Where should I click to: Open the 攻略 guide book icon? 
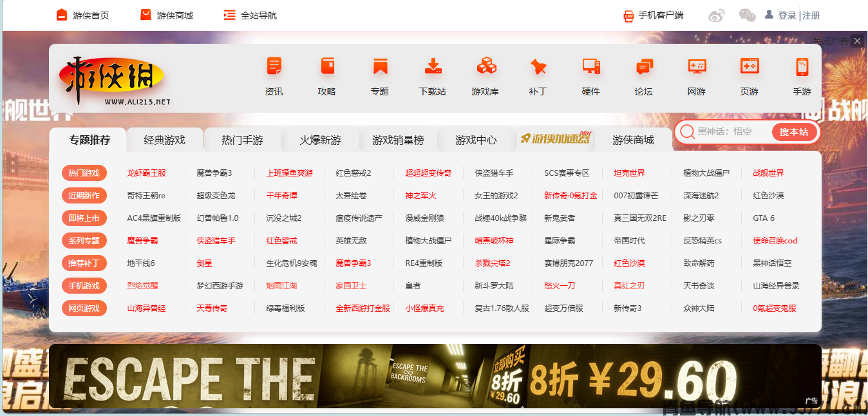[327, 66]
